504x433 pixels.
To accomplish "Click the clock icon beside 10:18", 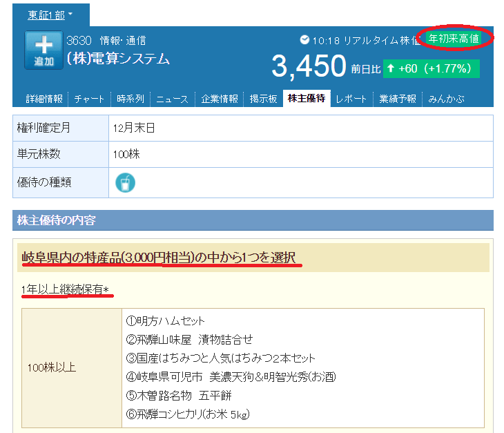I will pos(304,40).
